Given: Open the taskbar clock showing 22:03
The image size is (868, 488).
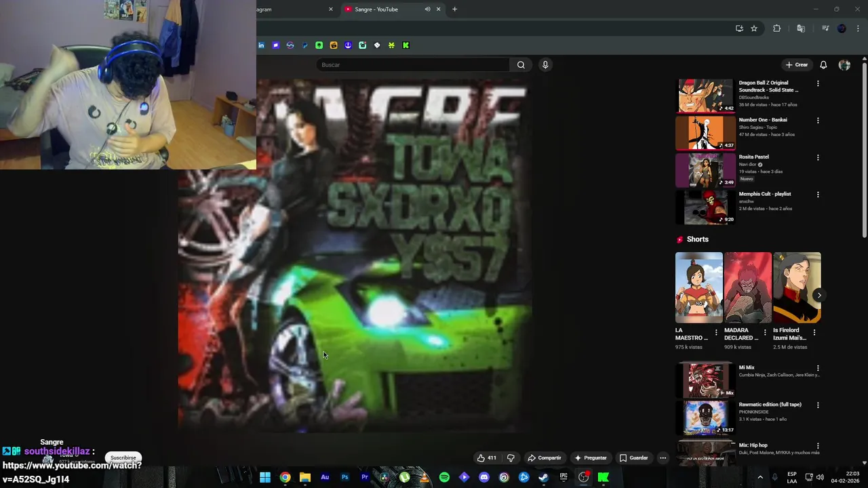Looking at the screenshot, I should click(x=845, y=477).
